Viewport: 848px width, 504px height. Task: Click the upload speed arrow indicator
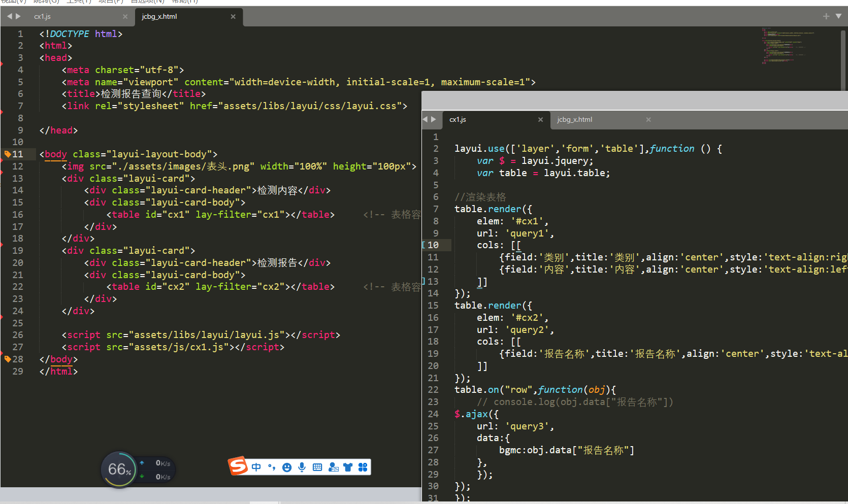coord(142,462)
